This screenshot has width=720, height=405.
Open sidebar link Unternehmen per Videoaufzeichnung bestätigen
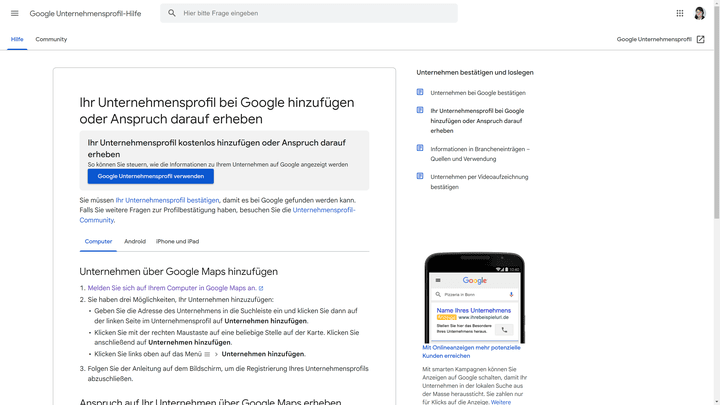(x=479, y=182)
